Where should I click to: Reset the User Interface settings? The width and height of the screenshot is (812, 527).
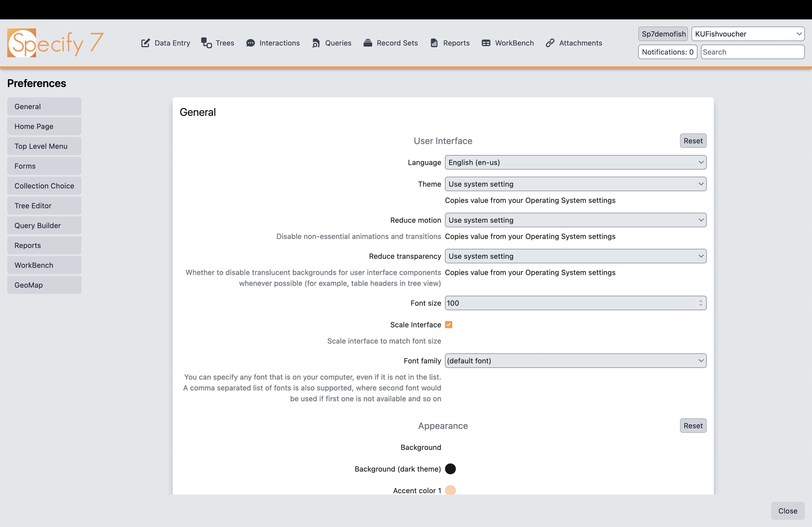point(693,140)
